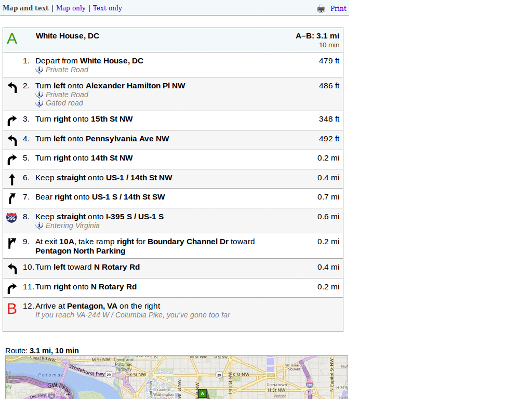Click info icon beside Private Road in step 2
Image resolution: width=532 pixels, height=399 pixels.
pyautogui.click(x=39, y=95)
